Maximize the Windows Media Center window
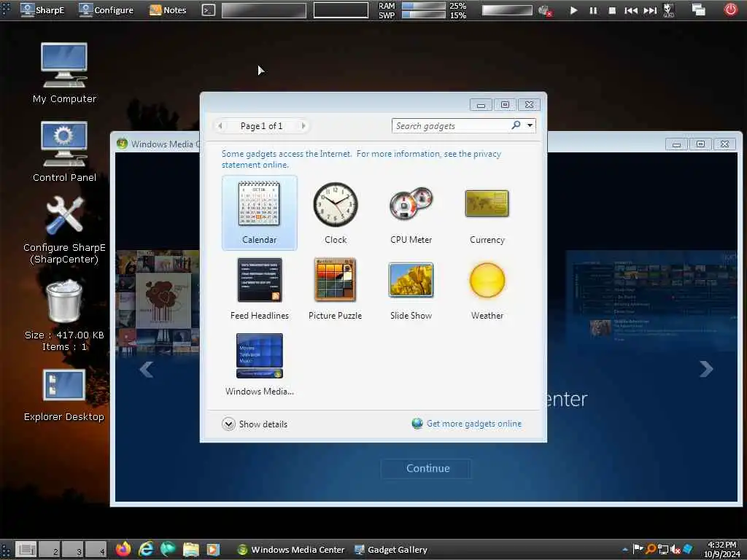Image resolution: width=747 pixels, height=560 pixels. click(700, 144)
